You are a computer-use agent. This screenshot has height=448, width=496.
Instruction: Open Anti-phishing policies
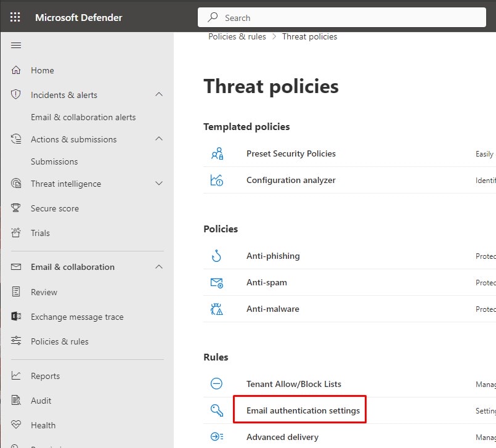coord(273,256)
